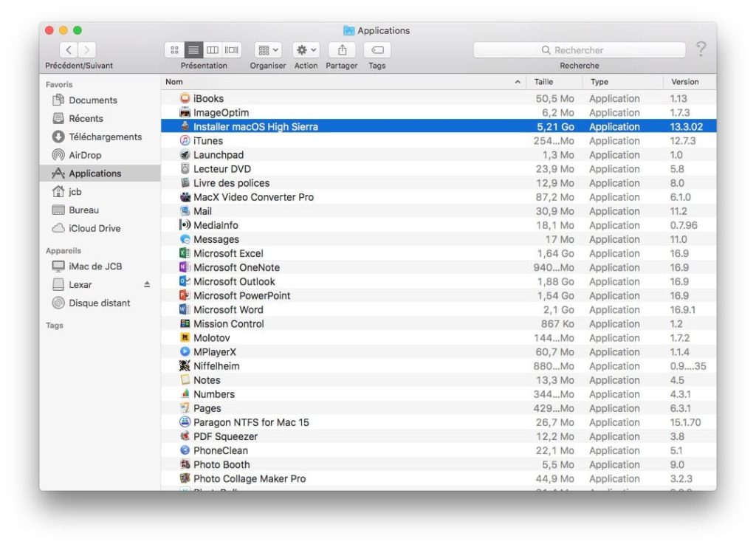Click the 13.3.02 version value
Viewport: 756px width, 547px height.
point(687,127)
